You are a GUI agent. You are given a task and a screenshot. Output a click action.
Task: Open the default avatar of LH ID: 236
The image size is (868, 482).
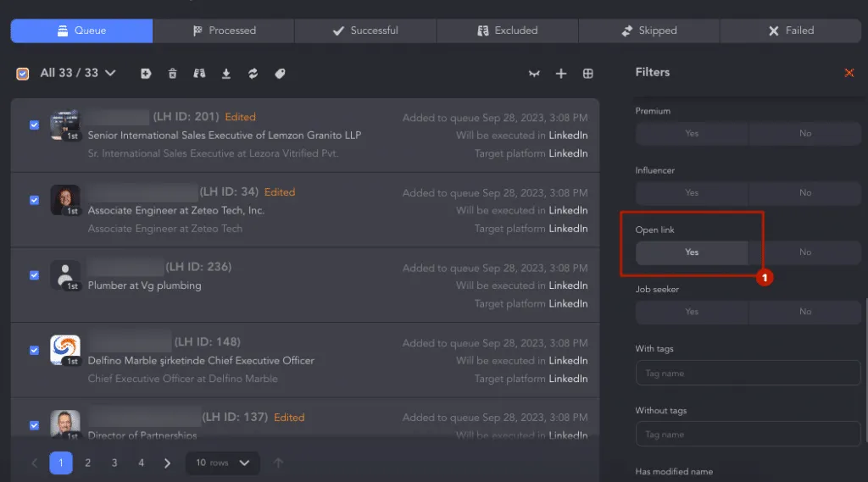pos(64,275)
